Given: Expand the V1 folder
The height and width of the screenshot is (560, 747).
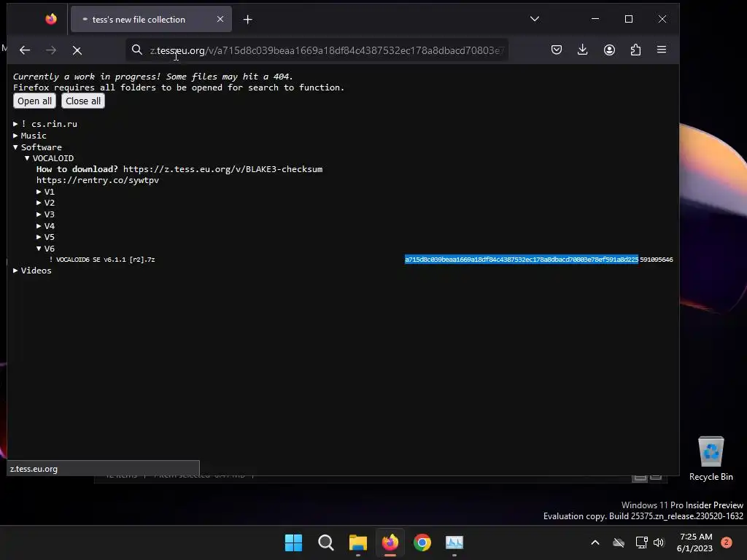Looking at the screenshot, I should click(x=46, y=192).
